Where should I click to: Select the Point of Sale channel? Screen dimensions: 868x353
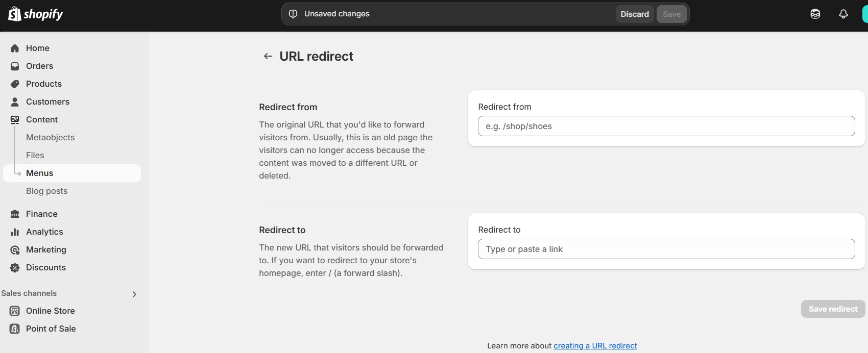coord(51,329)
